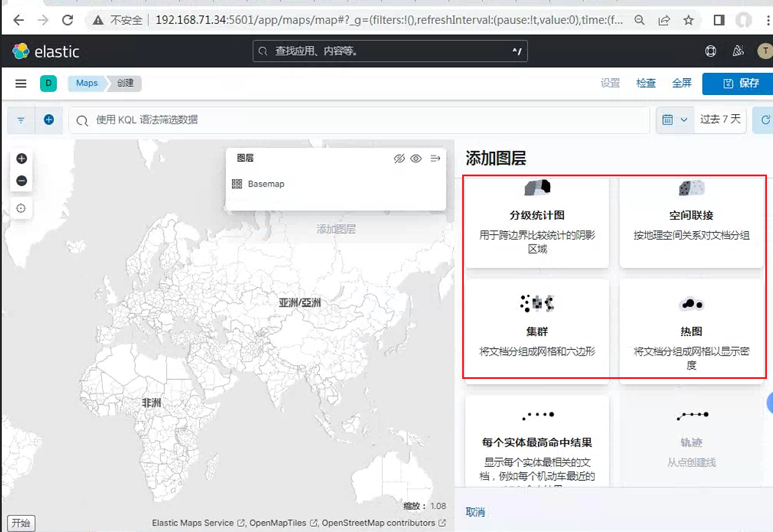The height and width of the screenshot is (532, 773).
Task: Zoom in on the map
Action: point(22,158)
